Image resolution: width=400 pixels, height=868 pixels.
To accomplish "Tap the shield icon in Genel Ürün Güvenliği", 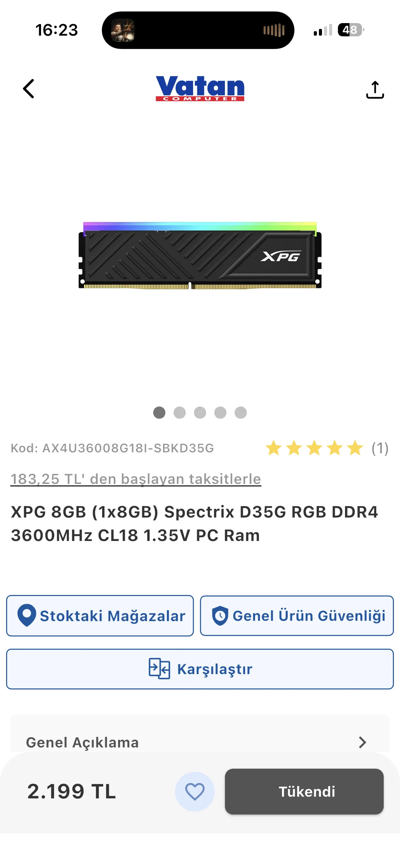I will coord(220,616).
